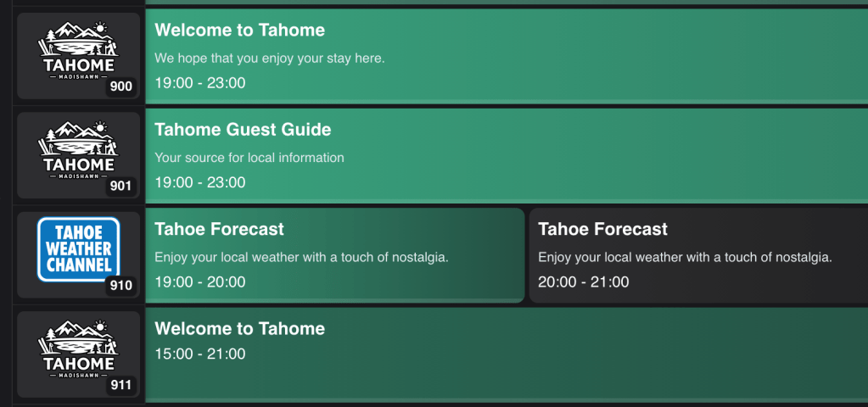Open Welcome to Tahome airing 15:00 - 21:00
Screen dimensions: 868x407
[240, 329]
